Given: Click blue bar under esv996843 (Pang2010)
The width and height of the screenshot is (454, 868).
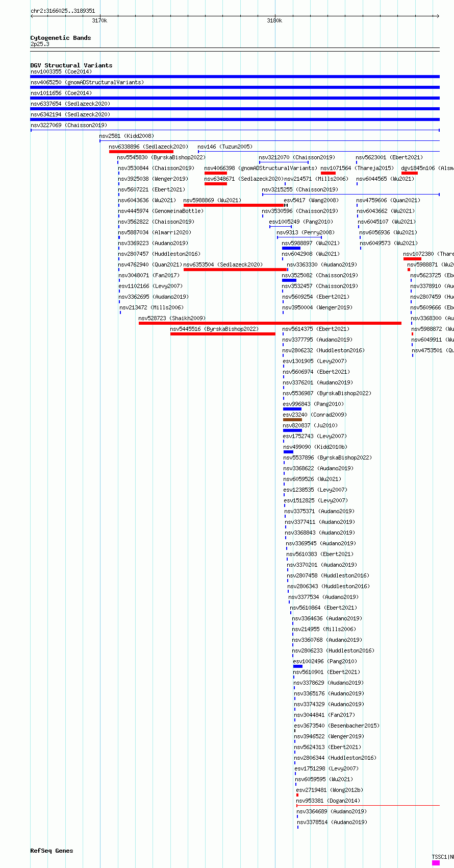Looking at the screenshot, I should pos(292,409).
